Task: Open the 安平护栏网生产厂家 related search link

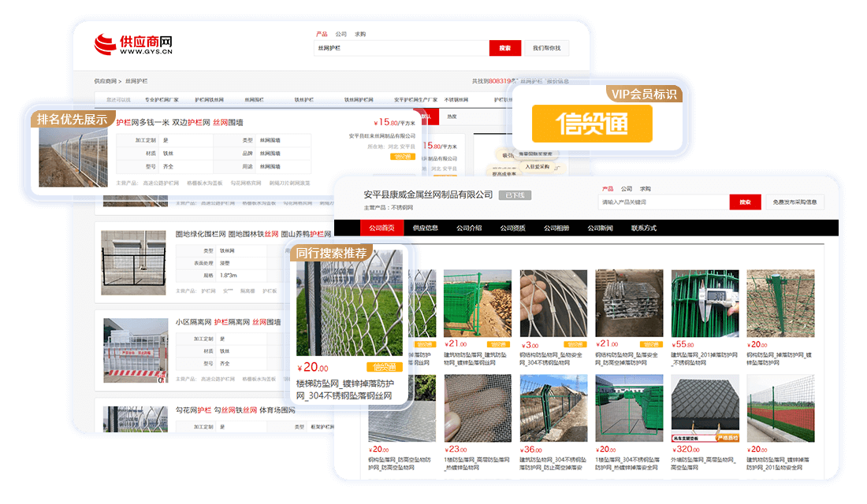Action: pyautogui.click(x=415, y=100)
